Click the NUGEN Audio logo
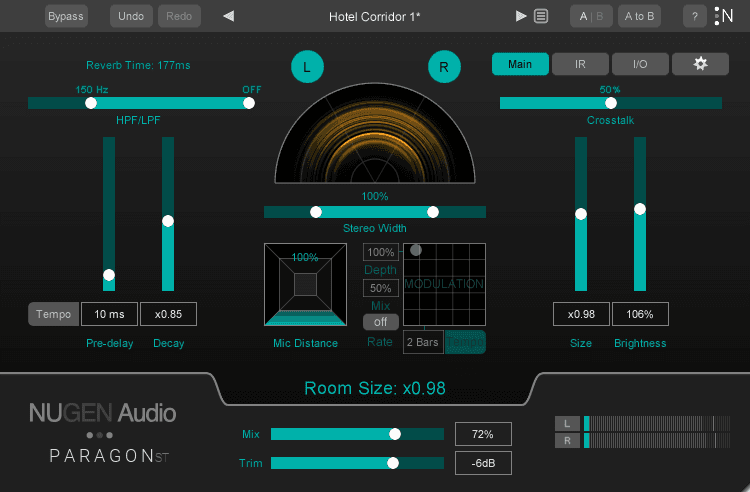Image resolution: width=750 pixels, height=492 pixels. (x=102, y=413)
